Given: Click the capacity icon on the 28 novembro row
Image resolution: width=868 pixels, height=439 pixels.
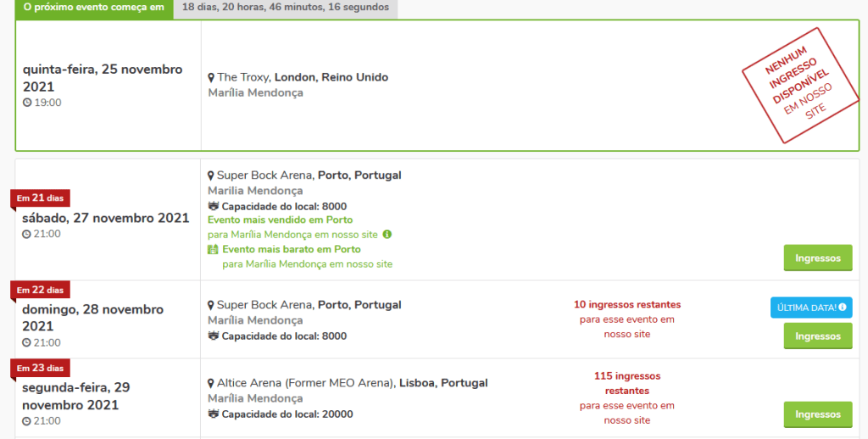Looking at the screenshot, I should 213,336.
